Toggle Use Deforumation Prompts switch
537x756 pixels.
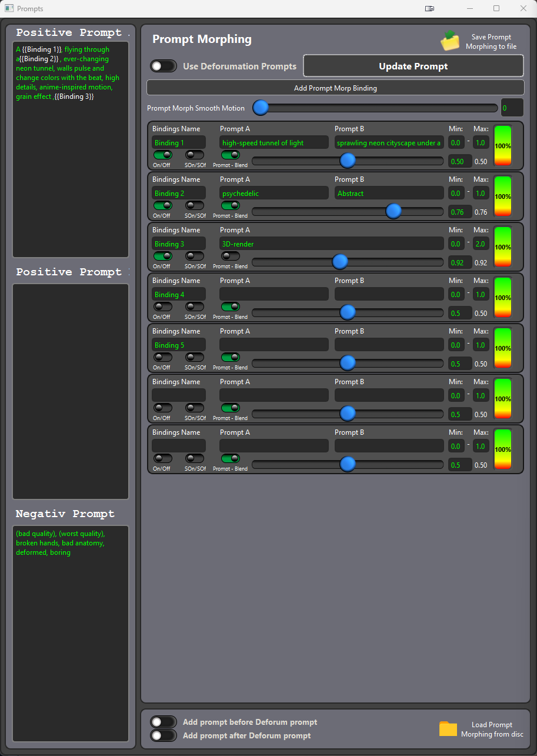(x=163, y=66)
